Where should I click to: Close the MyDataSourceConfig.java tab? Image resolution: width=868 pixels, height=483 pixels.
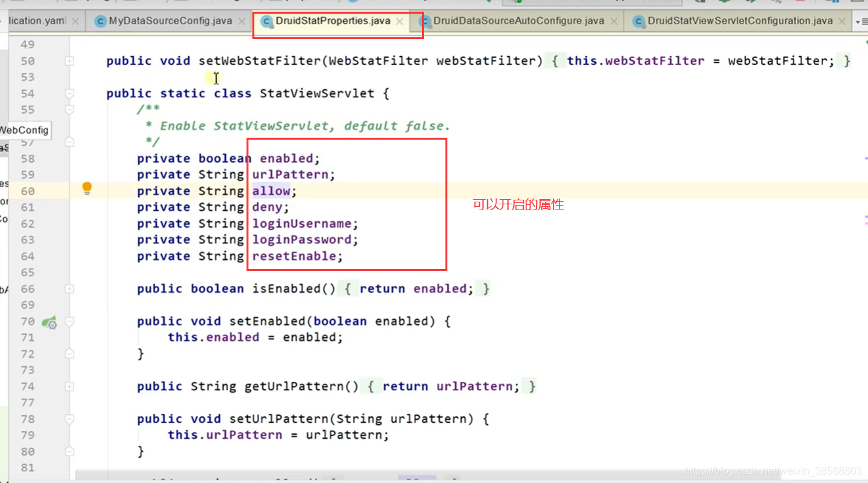pos(242,22)
